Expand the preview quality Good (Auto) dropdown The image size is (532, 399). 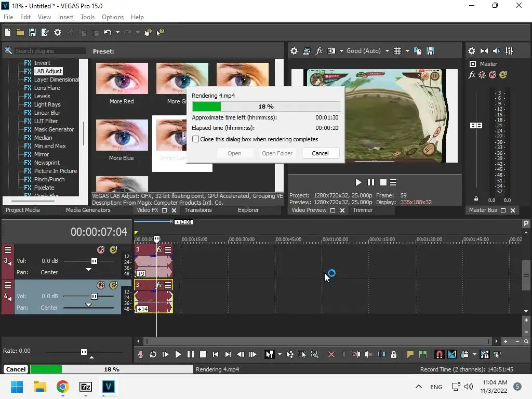[387, 51]
